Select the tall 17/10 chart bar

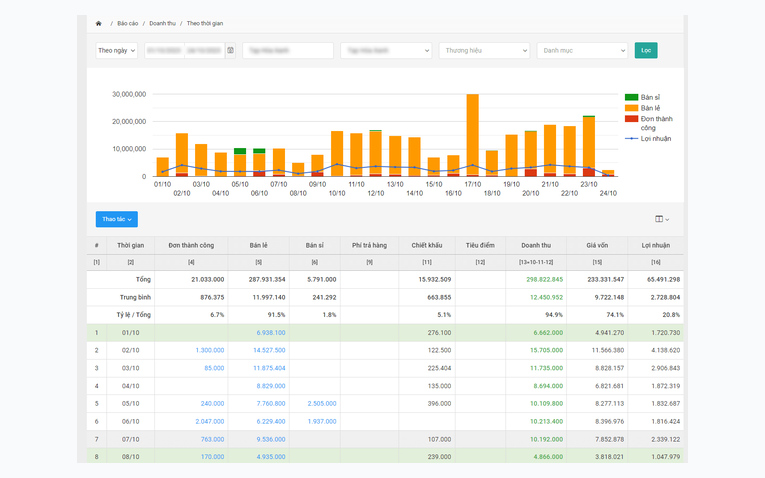point(472,135)
